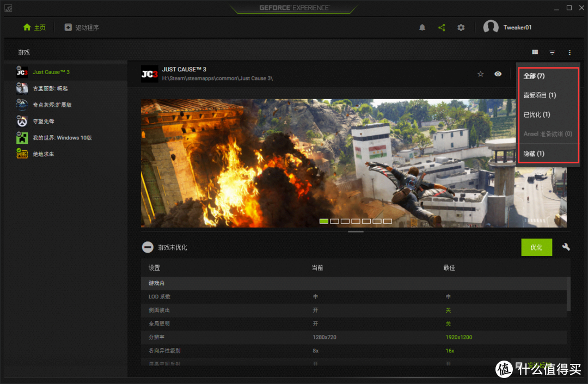Show second screenshot carousel indicator
The width and height of the screenshot is (588, 384).
pos(334,221)
